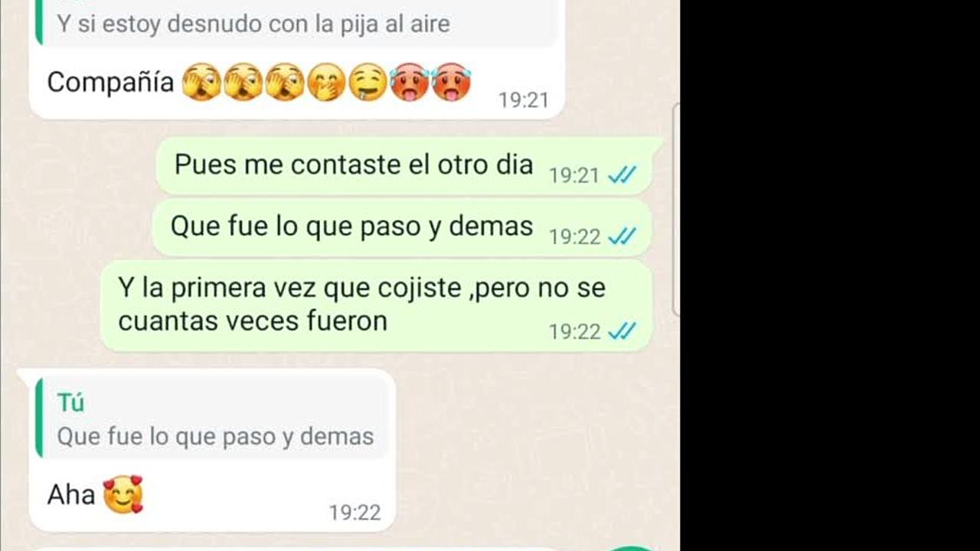Click the hand-over-mouth emoji
Viewport: 980px width, 551px height.
(326, 82)
